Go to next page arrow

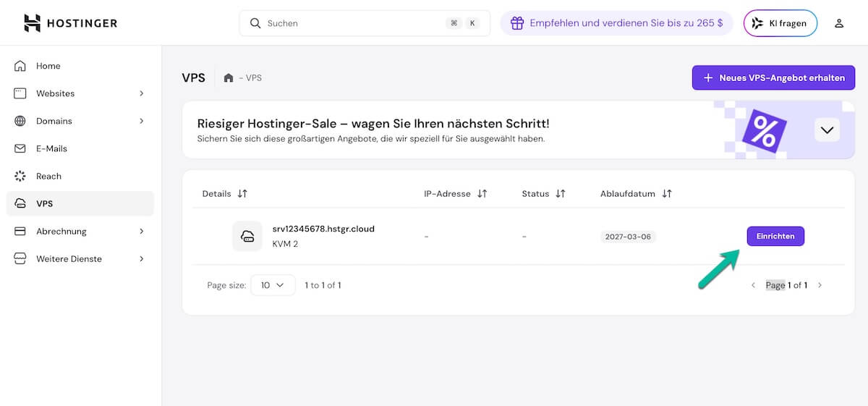pos(820,285)
